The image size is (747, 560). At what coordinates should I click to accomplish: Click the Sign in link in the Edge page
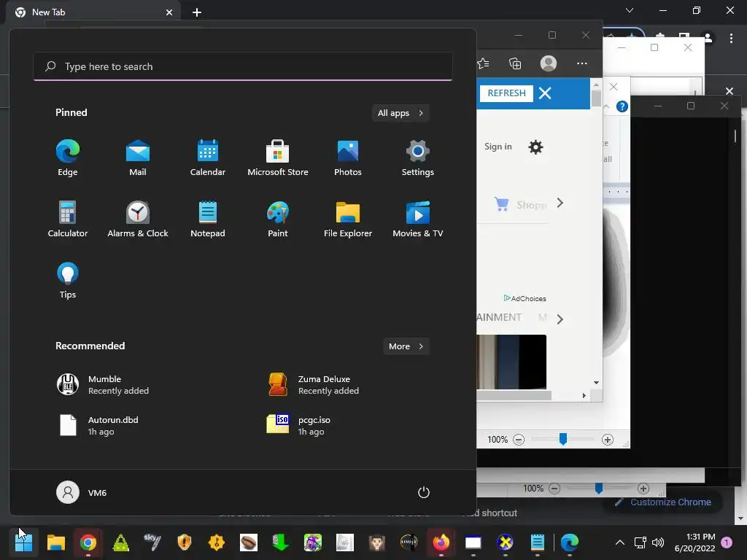(x=498, y=147)
